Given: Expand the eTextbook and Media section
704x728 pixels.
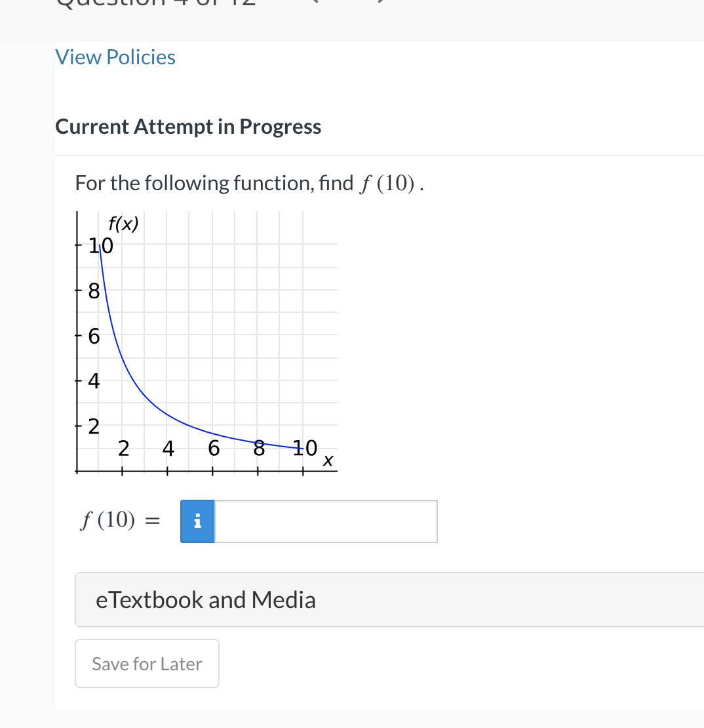Looking at the screenshot, I should click(389, 599).
